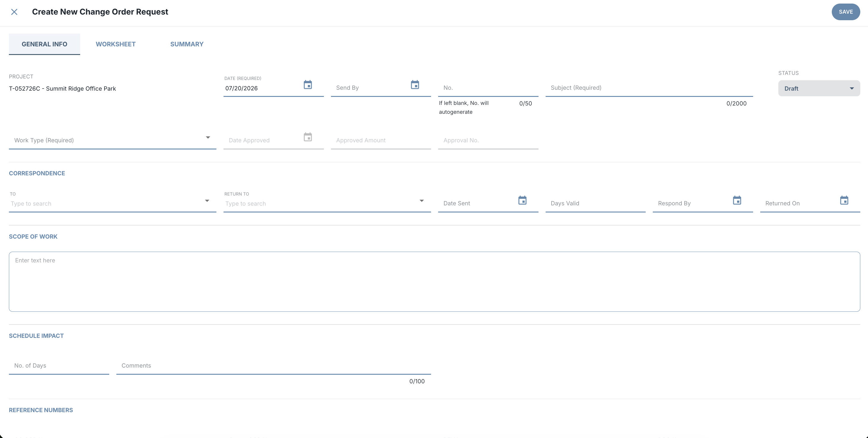Switch to the Worksheet tab
The width and height of the screenshot is (868, 438).
[x=115, y=44]
